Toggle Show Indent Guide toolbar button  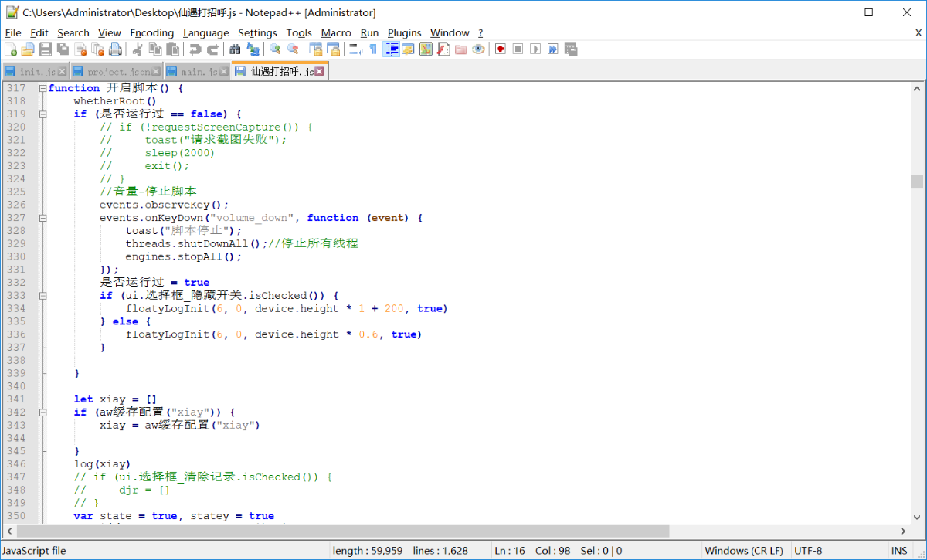[x=391, y=49]
